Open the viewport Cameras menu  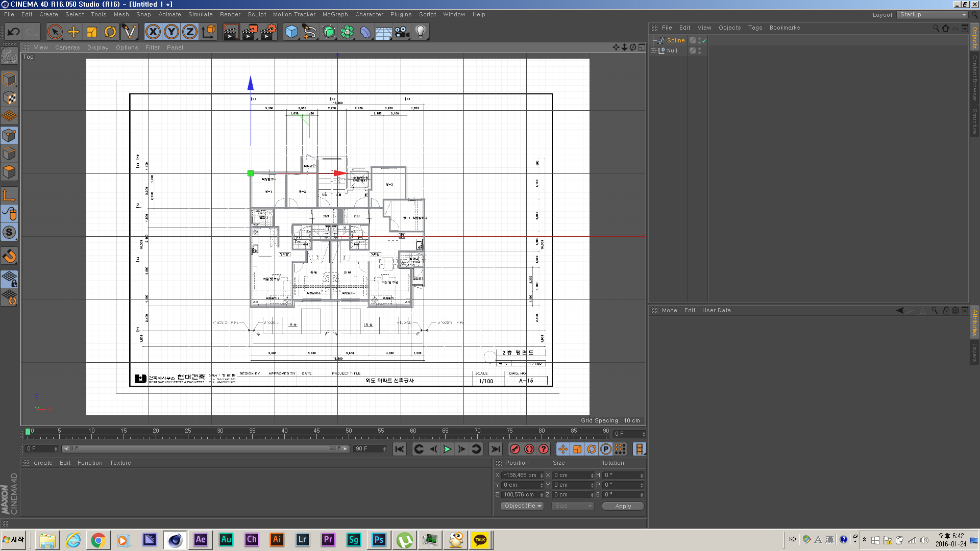click(67, 47)
